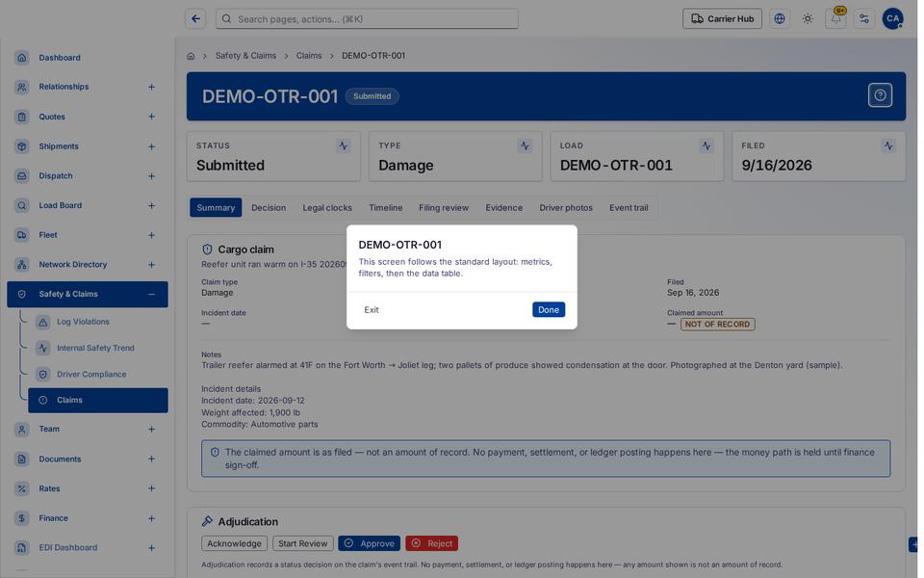Click the Acknowledge button

pos(234,543)
